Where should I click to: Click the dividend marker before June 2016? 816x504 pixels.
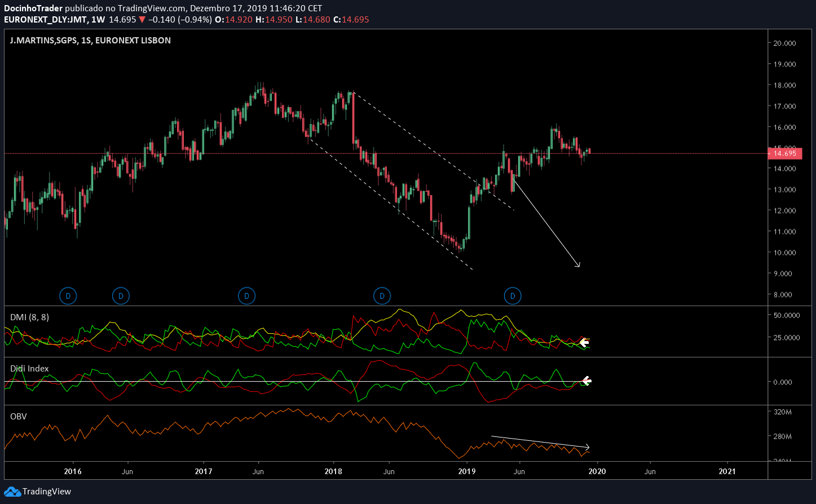tap(120, 295)
